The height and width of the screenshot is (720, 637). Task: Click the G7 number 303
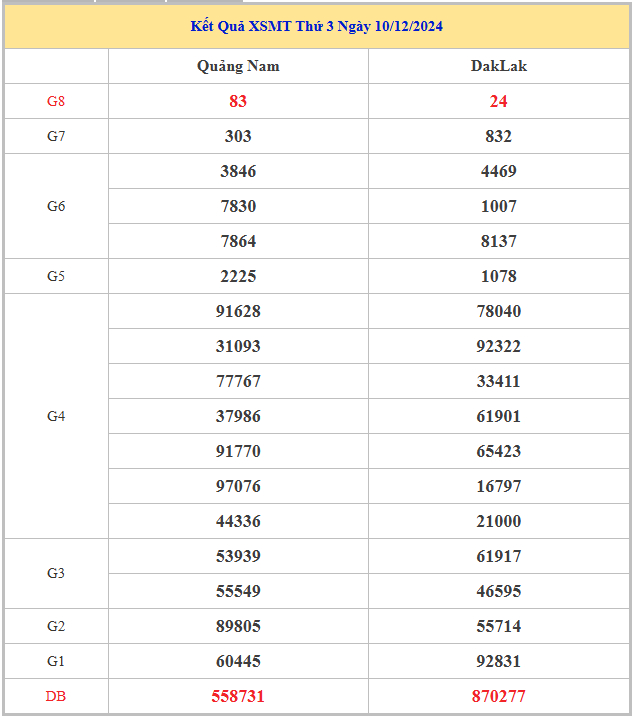(238, 136)
